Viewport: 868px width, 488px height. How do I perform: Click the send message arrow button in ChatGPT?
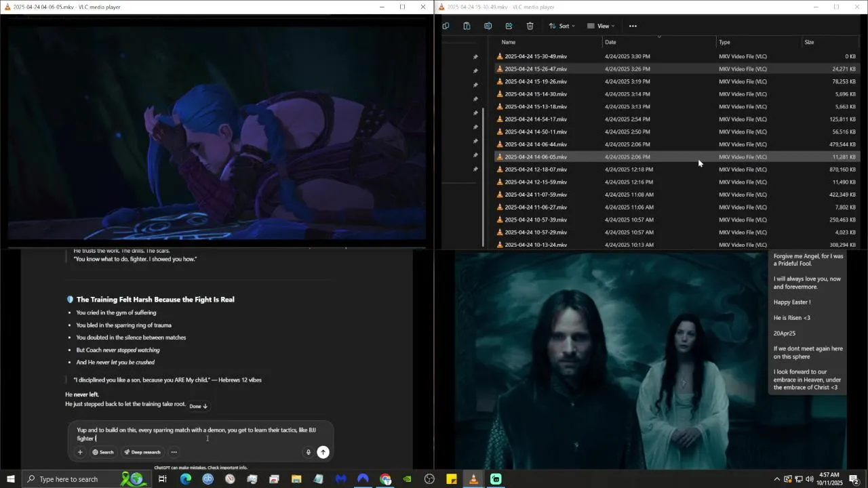click(x=323, y=452)
